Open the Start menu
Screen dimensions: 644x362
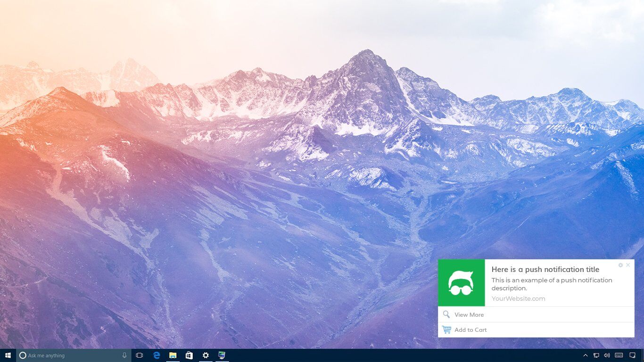coord(7,355)
